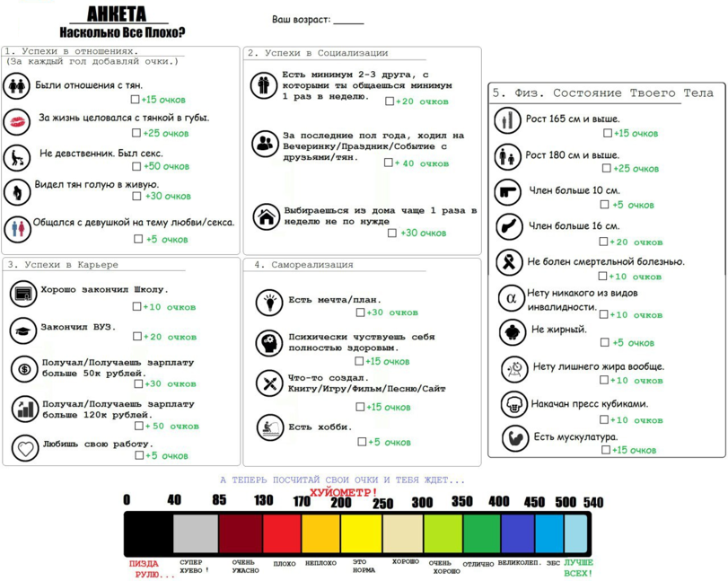
Task: Click the couple icon beside 'Были отношения с тян'
Action: tap(17, 86)
